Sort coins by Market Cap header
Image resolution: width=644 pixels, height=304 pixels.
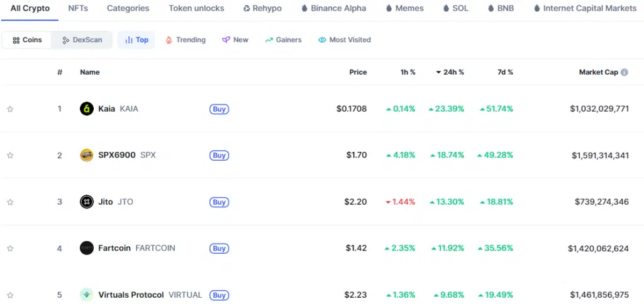tap(598, 72)
